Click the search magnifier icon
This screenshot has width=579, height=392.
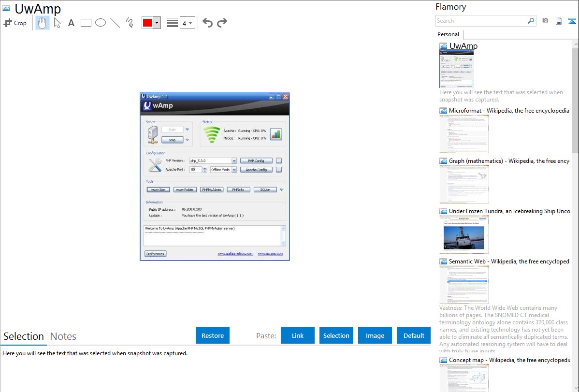click(531, 21)
